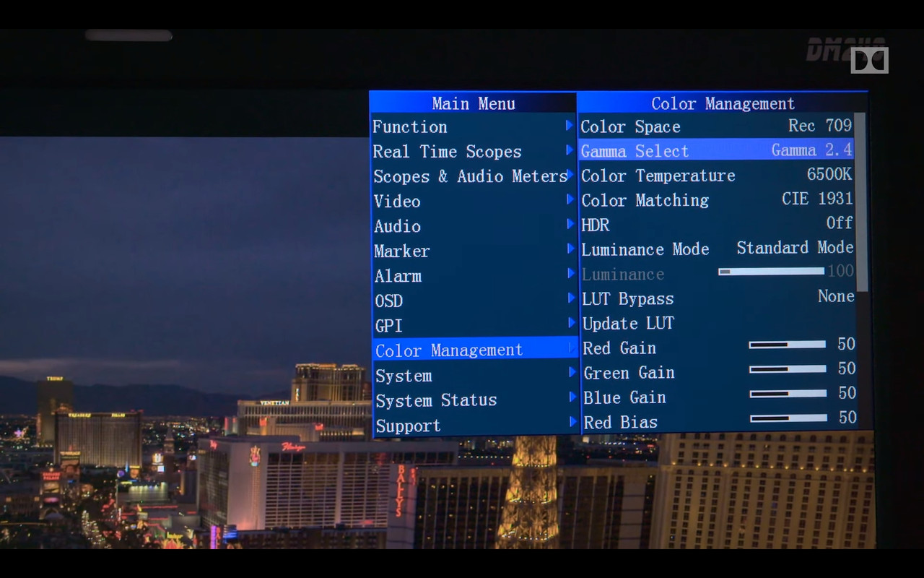Expand the OSD submenu arrow
This screenshot has height=578, width=924.
(x=570, y=298)
